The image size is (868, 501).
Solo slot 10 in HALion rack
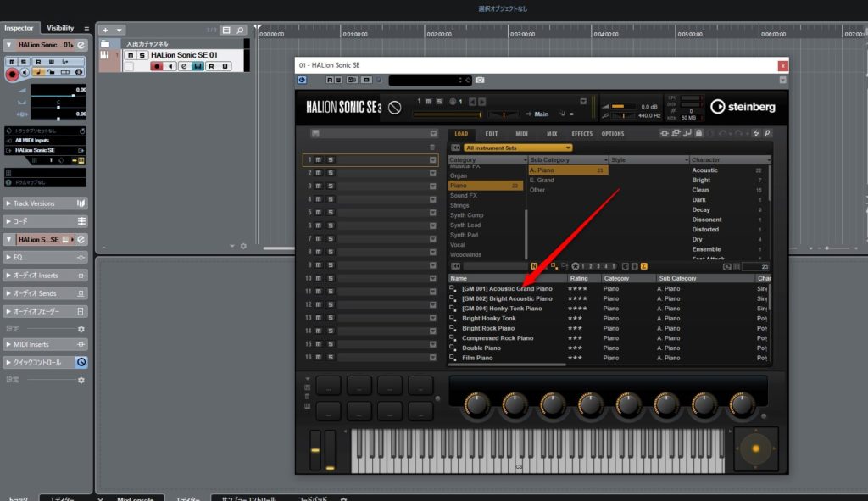click(x=331, y=278)
